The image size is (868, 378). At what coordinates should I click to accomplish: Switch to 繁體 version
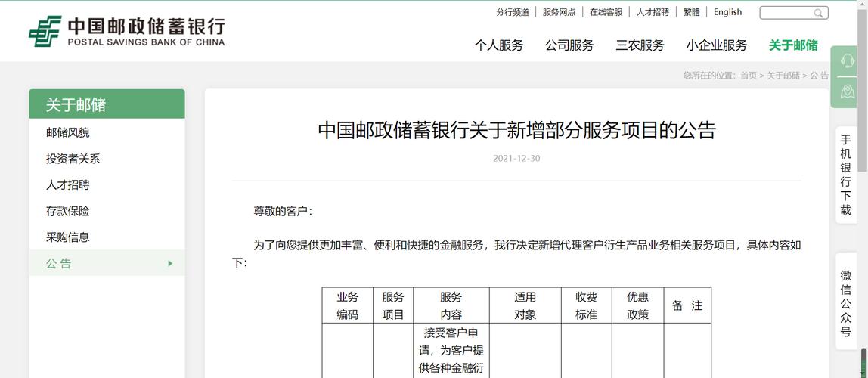pos(691,12)
